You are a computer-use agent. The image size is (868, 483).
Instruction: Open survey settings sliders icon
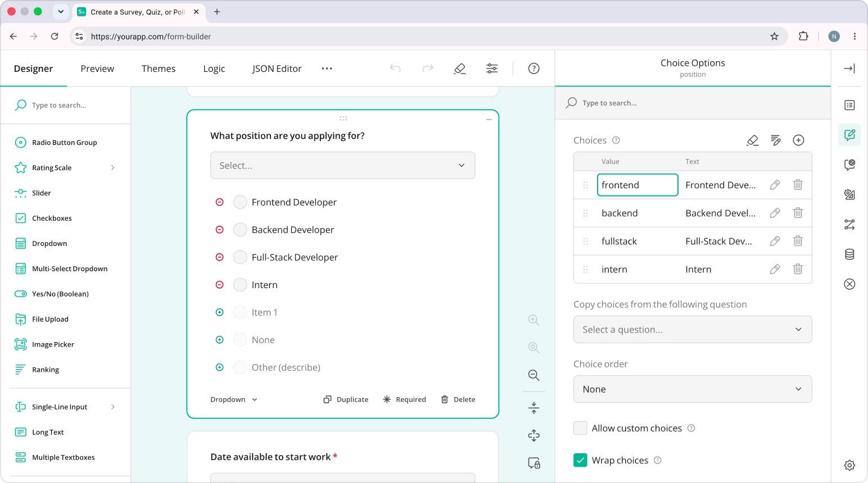[492, 69]
